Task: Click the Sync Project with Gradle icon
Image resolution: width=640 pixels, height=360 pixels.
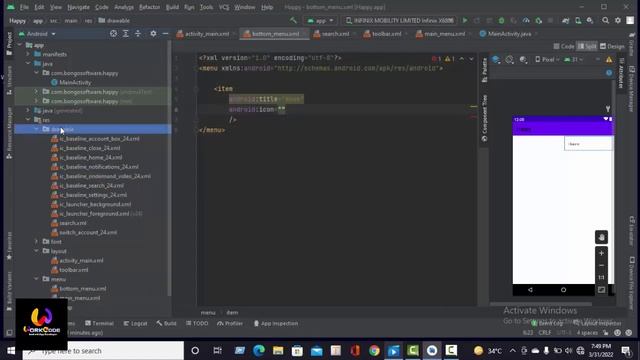Action: (566, 20)
